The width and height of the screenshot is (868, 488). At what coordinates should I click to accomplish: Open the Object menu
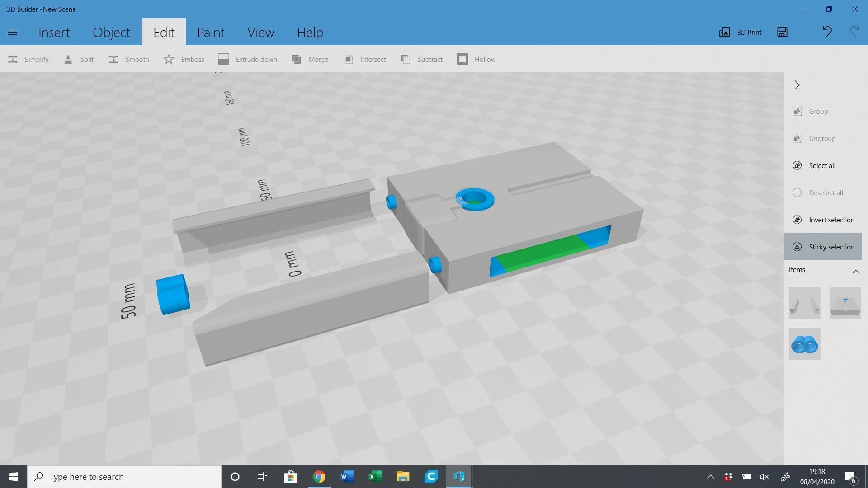111,32
